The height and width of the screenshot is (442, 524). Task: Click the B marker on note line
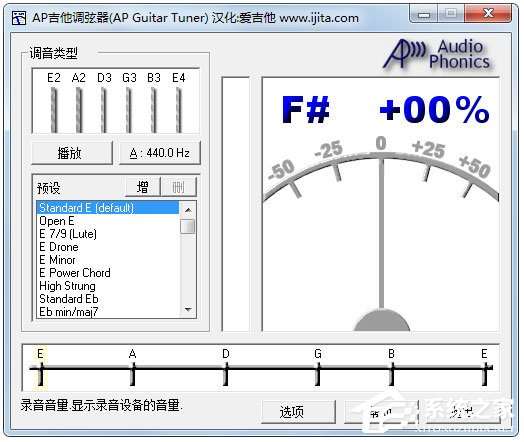click(392, 367)
